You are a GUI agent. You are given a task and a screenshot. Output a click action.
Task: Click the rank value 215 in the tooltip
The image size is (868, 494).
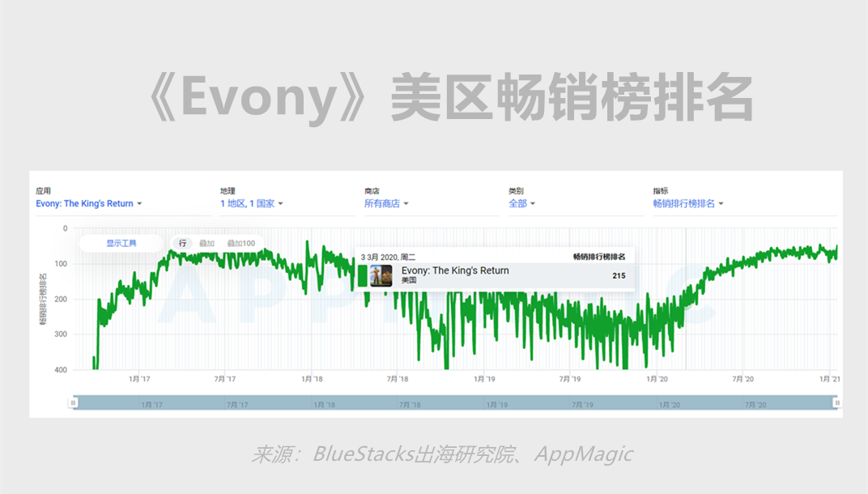[619, 275]
